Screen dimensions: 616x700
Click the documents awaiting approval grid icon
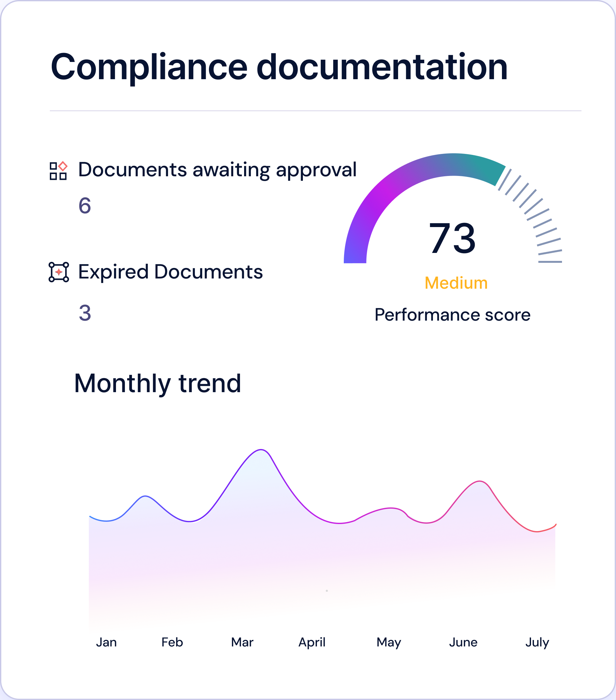[x=58, y=171]
